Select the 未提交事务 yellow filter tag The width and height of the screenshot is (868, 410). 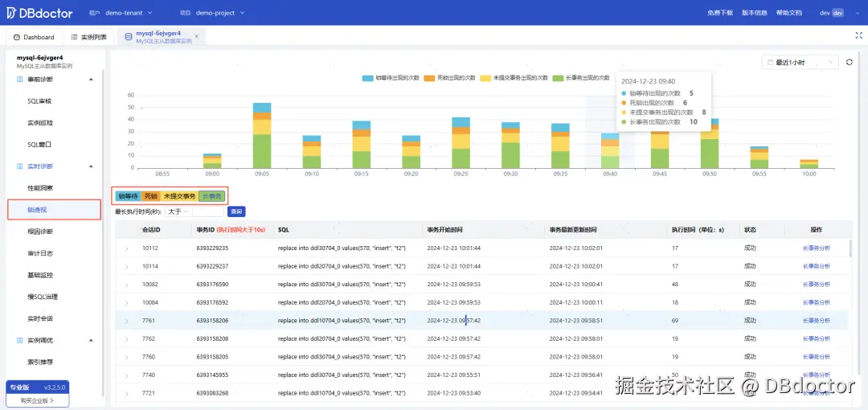pyautogui.click(x=179, y=196)
